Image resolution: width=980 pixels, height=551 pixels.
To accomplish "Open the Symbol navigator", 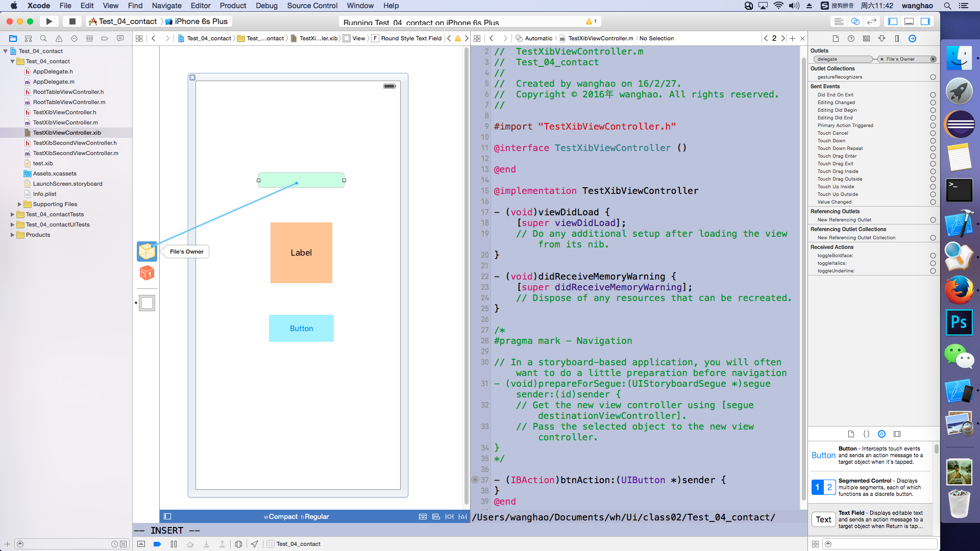I will coord(29,38).
